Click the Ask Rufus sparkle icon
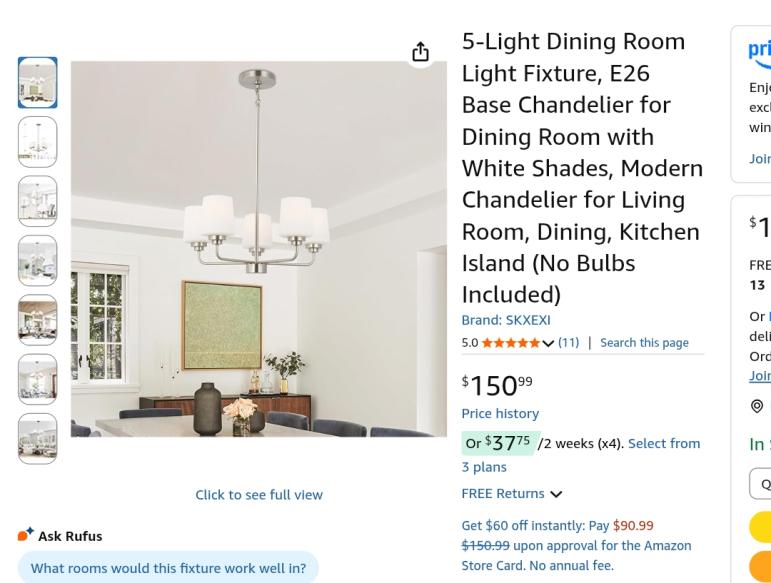 (x=26, y=535)
